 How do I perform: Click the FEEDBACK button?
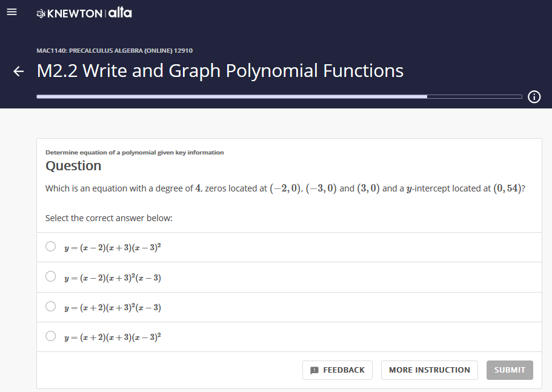(337, 370)
